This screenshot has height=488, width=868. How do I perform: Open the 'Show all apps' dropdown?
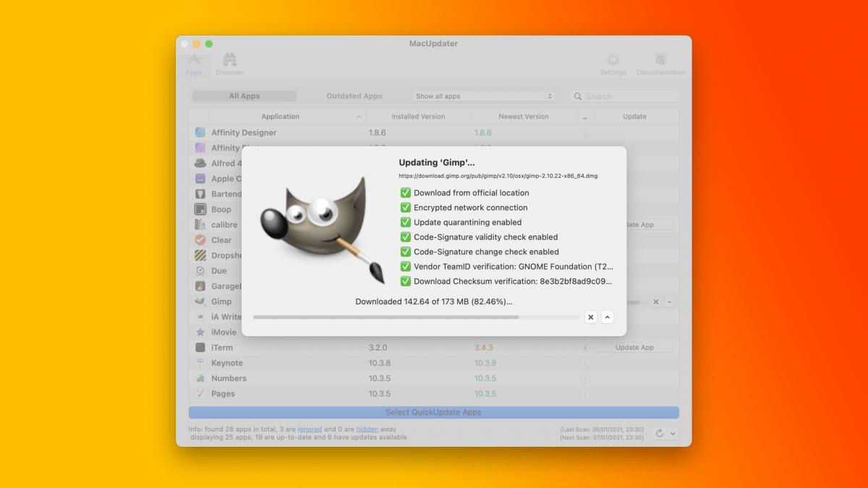pos(483,96)
